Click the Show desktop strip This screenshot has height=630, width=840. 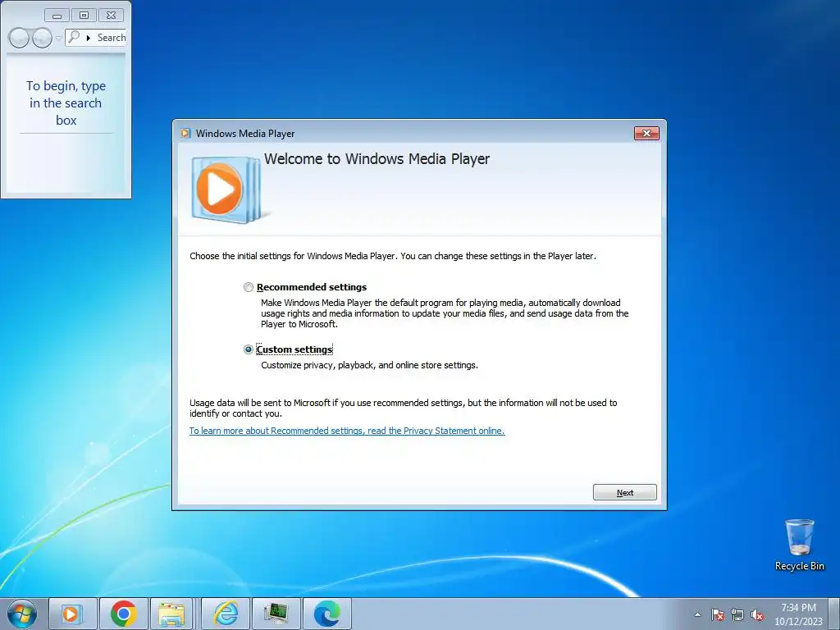pos(834,614)
